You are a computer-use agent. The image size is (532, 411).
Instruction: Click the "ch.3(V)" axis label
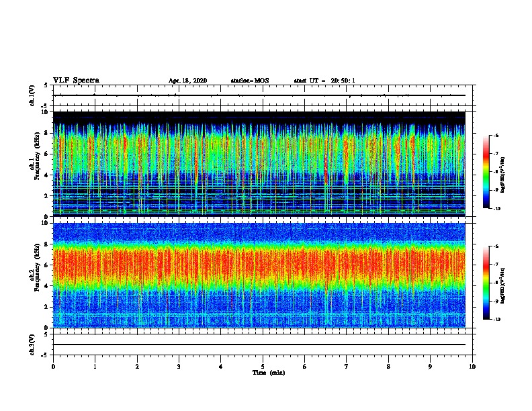[32, 345]
